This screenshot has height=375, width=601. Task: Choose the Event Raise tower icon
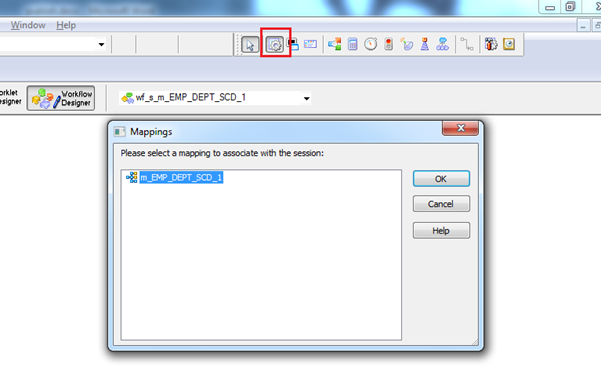pyautogui.click(x=425, y=44)
